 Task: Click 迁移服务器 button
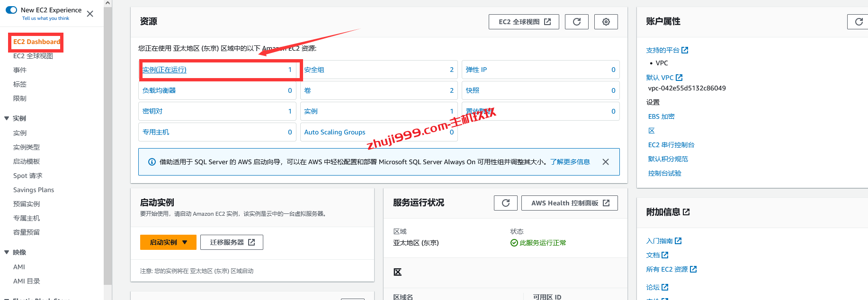point(232,242)
